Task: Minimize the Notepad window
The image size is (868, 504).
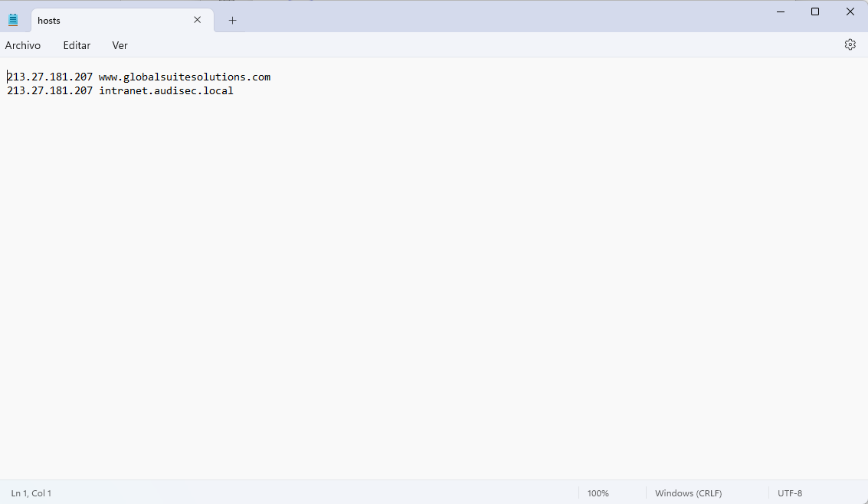Action: [780, 11]
